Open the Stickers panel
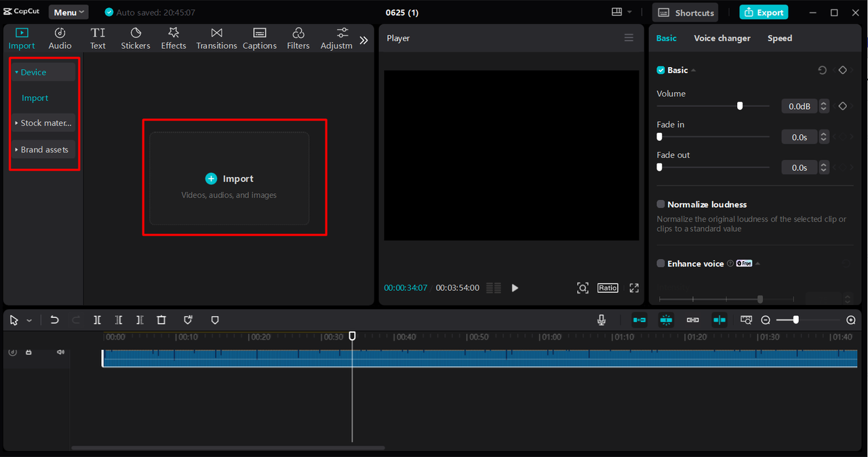Viewport: 868px width, 457px height. pos(136,38)
